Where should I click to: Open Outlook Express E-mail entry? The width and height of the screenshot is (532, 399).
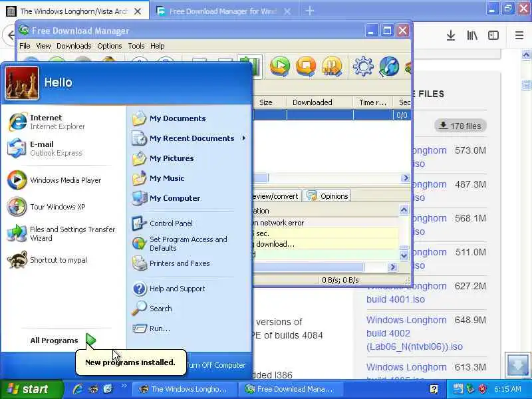(63, 148)
